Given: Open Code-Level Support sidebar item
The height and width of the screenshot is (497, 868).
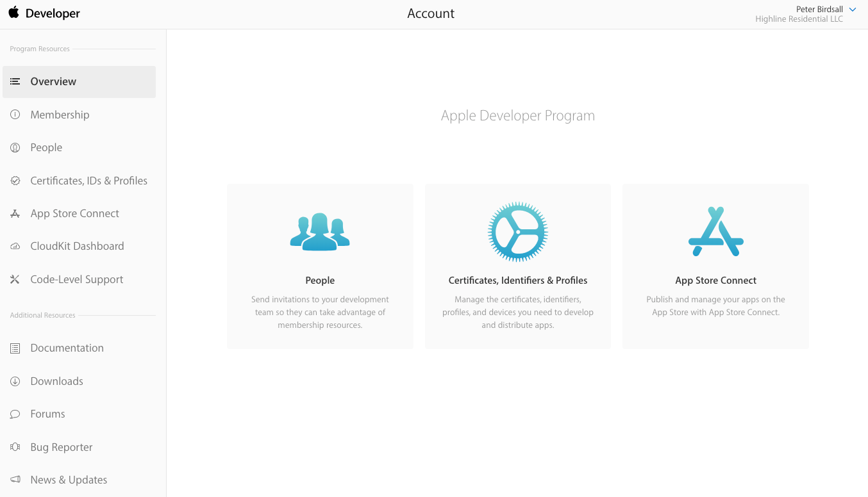Looking at the screenshot, I should coord(79,279).
